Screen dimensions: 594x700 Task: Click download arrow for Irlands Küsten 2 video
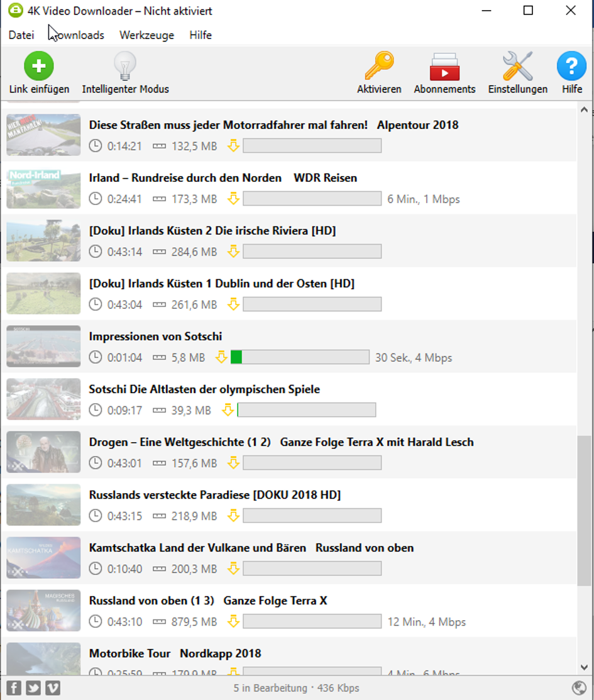(x=233, y=252)
